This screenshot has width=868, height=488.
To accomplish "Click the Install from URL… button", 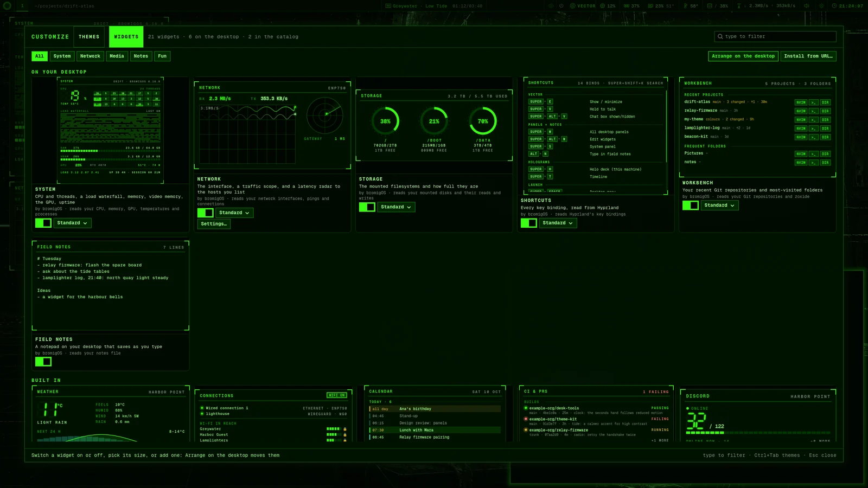I will [808, 56].
